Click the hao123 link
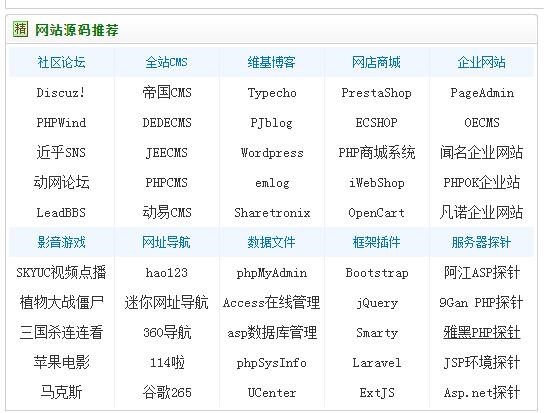Screen dimensions: 544x413 click(167, 273)
